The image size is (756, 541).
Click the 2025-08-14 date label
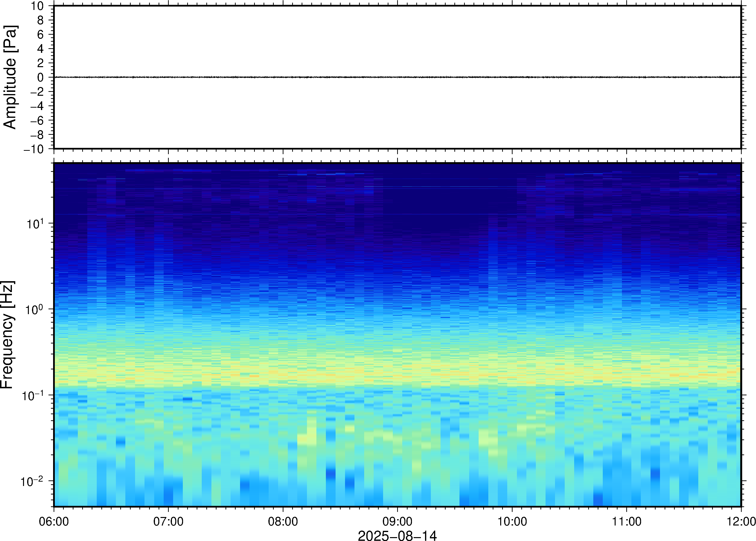coord(397,535)
